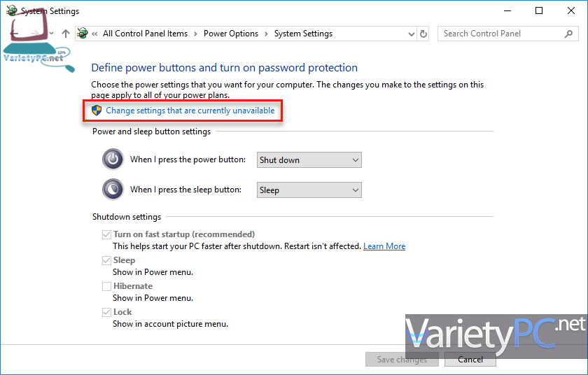
Task: Click Change settings that are currently unavailable
Action: point(190,111)
